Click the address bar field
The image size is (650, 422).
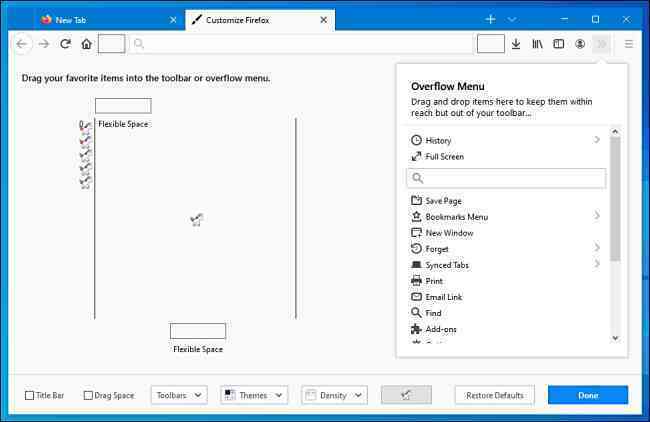[301, 44]
